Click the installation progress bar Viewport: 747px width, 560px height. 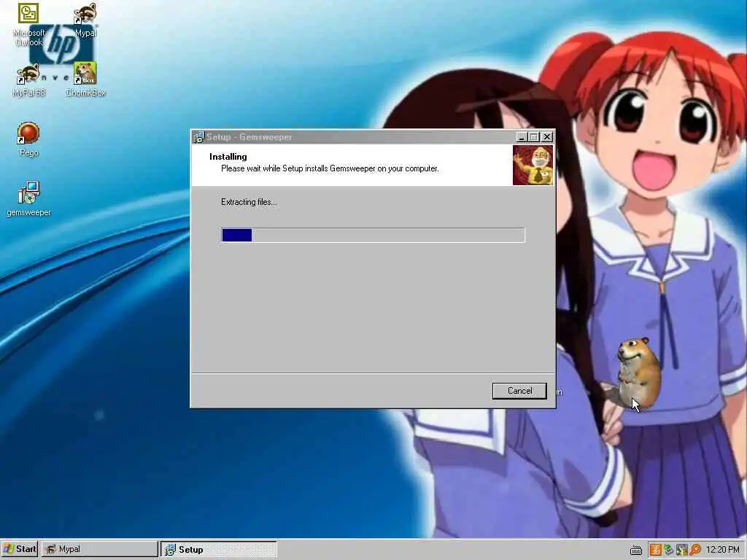point(373,235)
